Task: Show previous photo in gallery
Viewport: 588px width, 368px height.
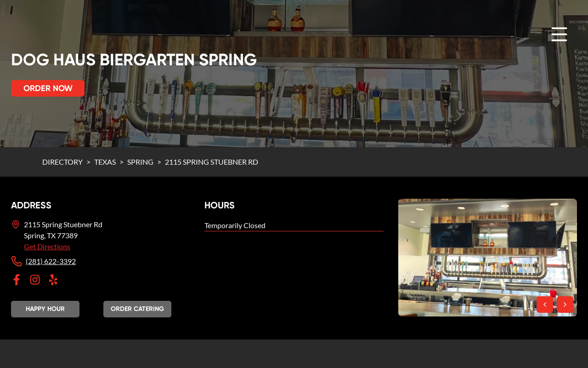Action: [545, 305]
